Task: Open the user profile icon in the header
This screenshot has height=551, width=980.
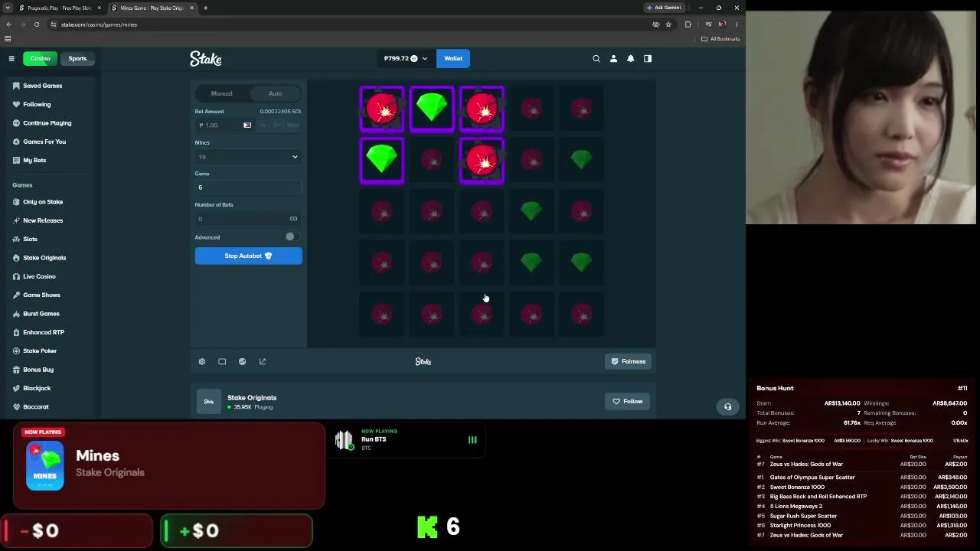Action: click(x=613, y=58)
